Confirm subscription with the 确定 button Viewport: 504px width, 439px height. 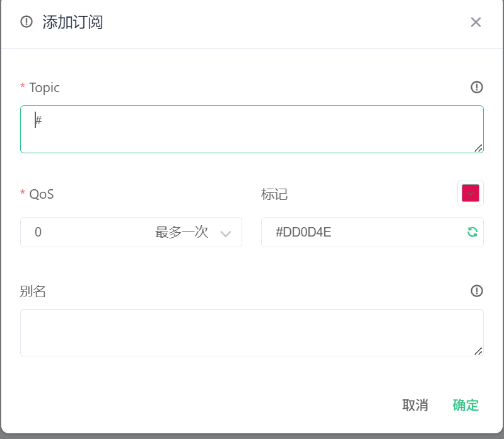tap(466, 405)
